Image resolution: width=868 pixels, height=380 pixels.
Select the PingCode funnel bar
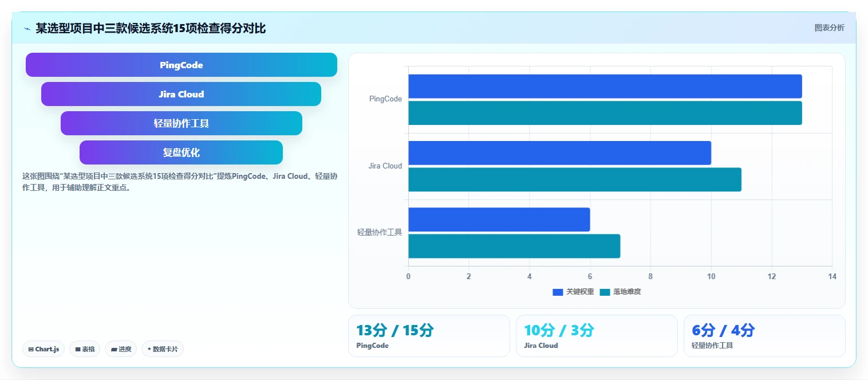coord(182,65)
